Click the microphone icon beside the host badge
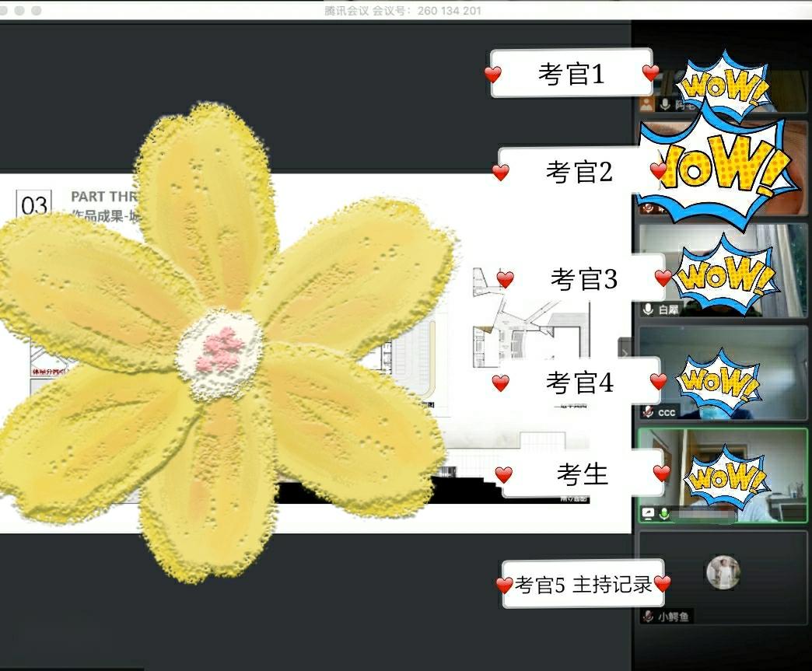This screenshot has height=671, width=812. click(666, 104)
